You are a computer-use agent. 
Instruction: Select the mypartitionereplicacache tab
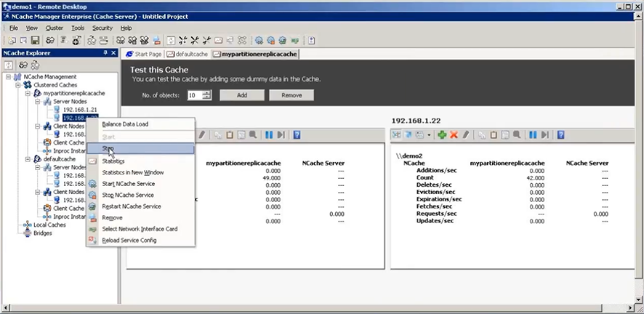(x=254, y=54)
